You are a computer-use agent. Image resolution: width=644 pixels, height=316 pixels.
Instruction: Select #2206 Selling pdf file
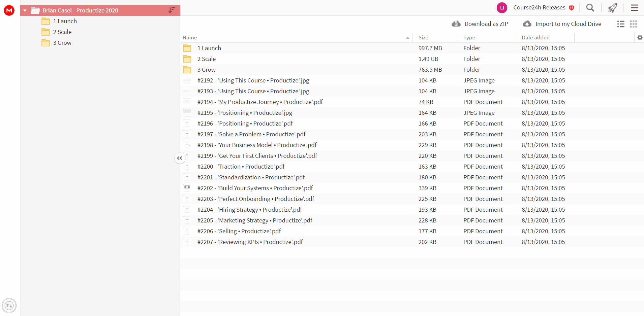(239, 231)
